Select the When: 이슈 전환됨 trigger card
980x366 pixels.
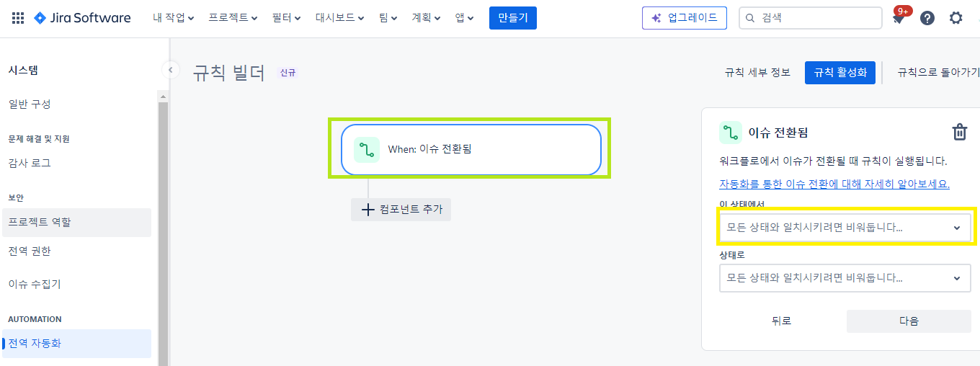471,150
